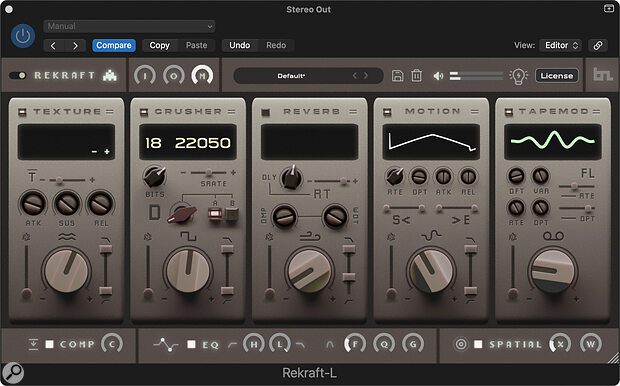Toggle the Texture module enable switch

[x=23, y=112]
